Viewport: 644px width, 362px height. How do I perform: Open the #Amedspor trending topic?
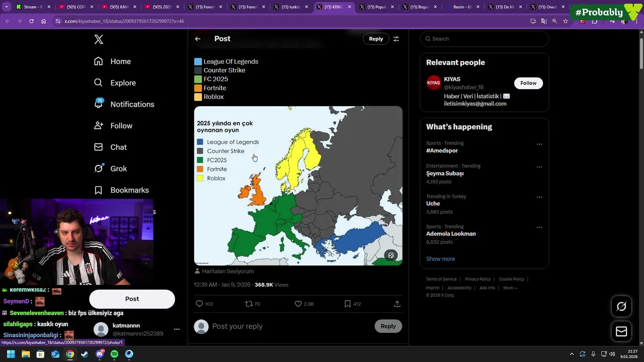(442, 150)
